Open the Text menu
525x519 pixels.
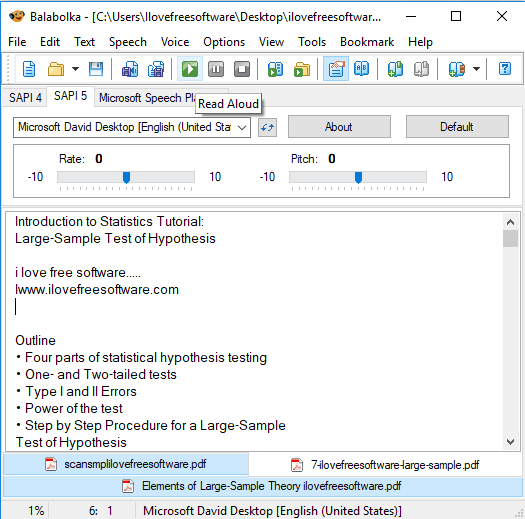coord(84,42)
